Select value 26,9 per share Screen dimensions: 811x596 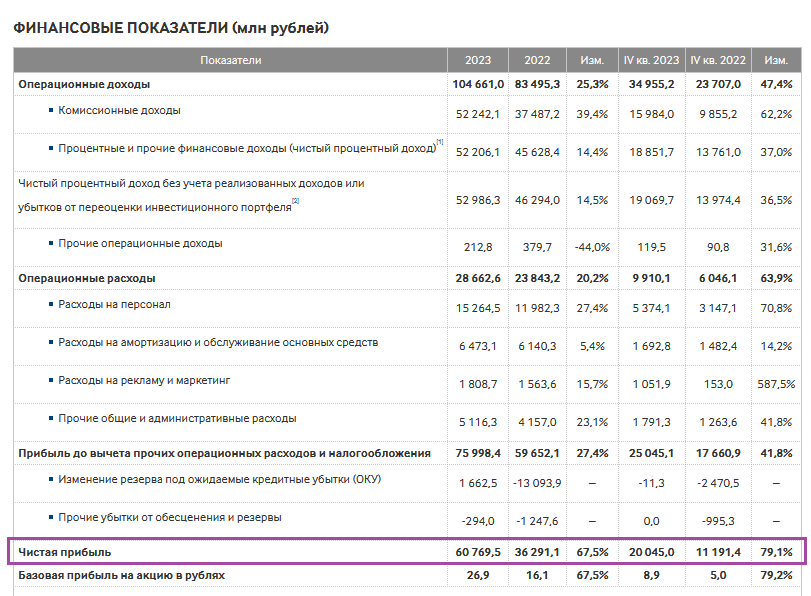478,575
